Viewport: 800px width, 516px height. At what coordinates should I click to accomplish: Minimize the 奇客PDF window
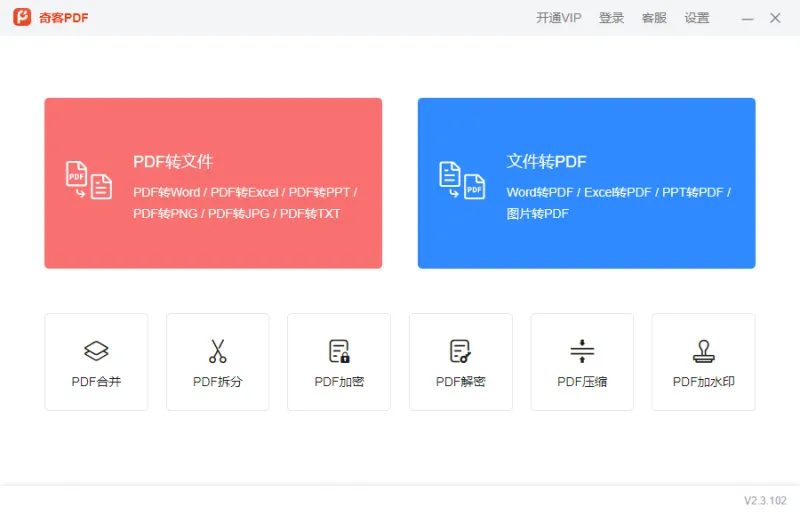coord(747,18)
